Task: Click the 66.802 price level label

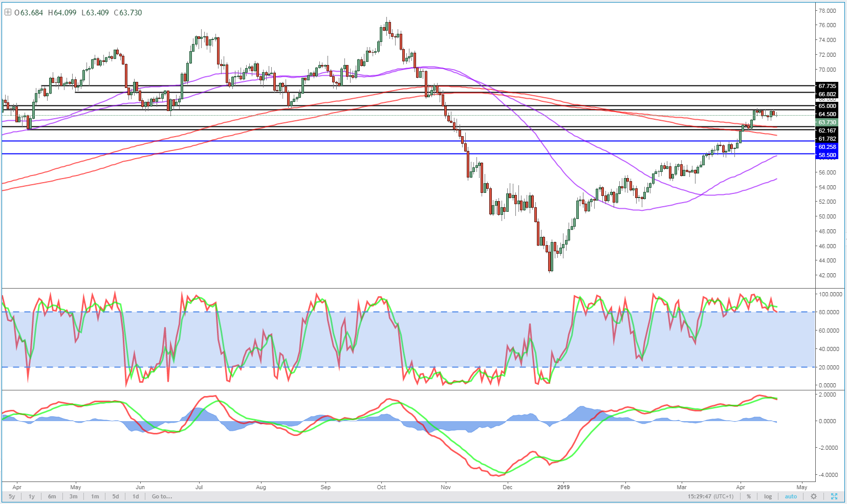Action: tap(827, 94)
